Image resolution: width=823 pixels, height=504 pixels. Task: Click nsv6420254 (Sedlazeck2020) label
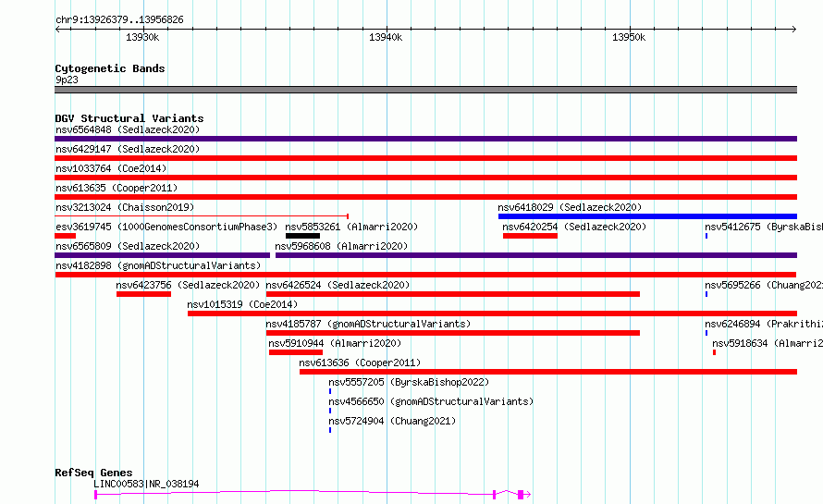[x=574, y=227]
